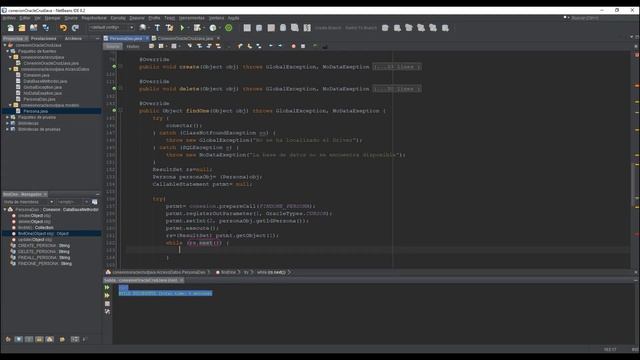
Task: Click the Profile Project toolbar icon
Action: pyautogui.click(x=213, y=28)
